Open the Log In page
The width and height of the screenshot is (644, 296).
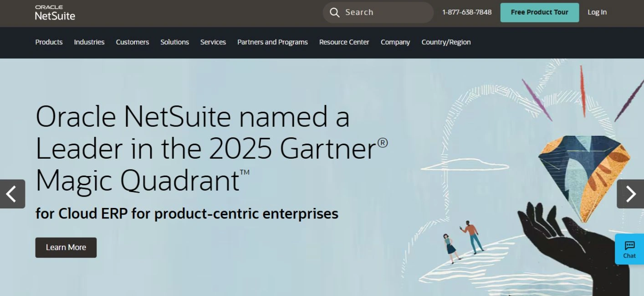pos(597,12)
